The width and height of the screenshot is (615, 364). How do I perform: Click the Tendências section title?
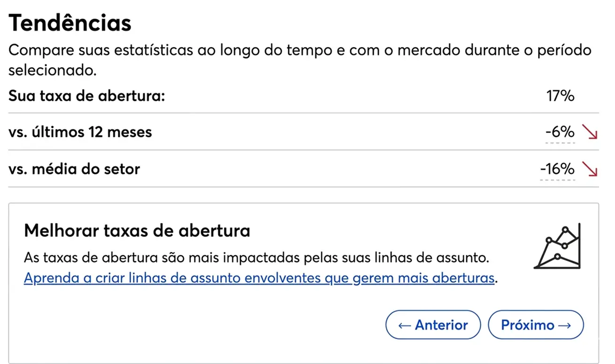point(69,22)
